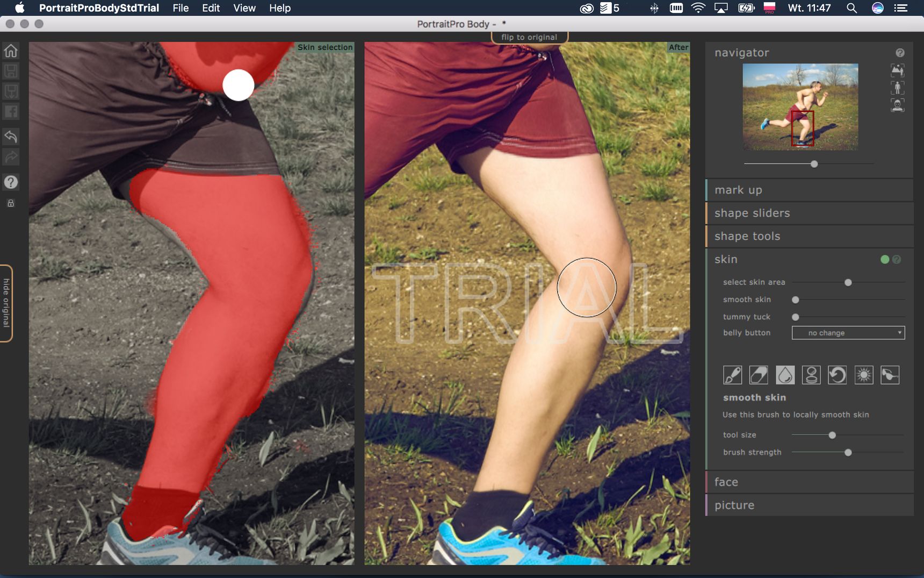Click the AirPlay display icon
This screenshot has height=578, width=924.
coord(721,8)
